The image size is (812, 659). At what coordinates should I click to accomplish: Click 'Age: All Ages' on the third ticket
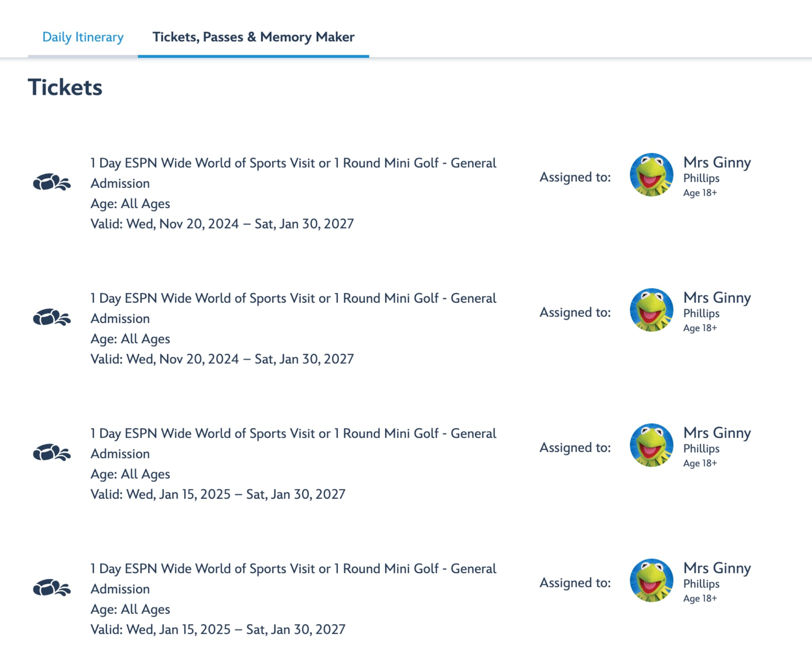click(130, 474)
